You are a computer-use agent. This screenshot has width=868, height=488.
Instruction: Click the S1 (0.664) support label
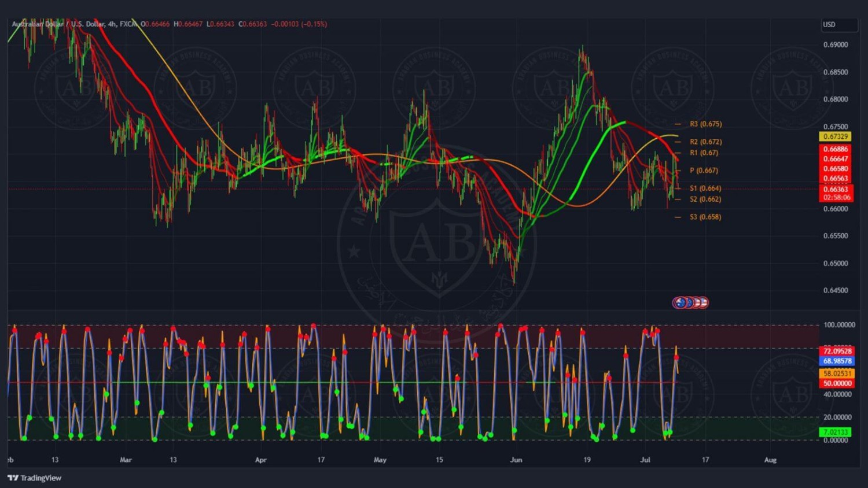pyautogui.click(x=705, y=188)
